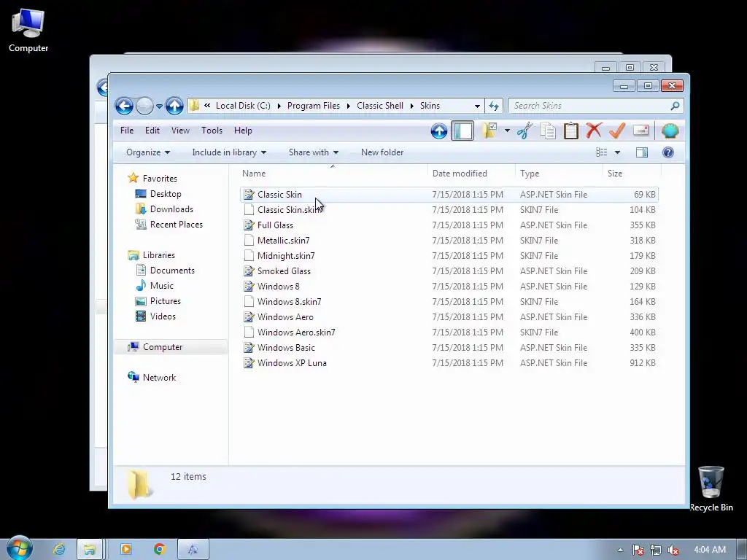The width and height of the screenshot is (747, 560).
Task: Launch Google Chrome from taskbar
Action: pyautogui.click(x=160, y=549)
